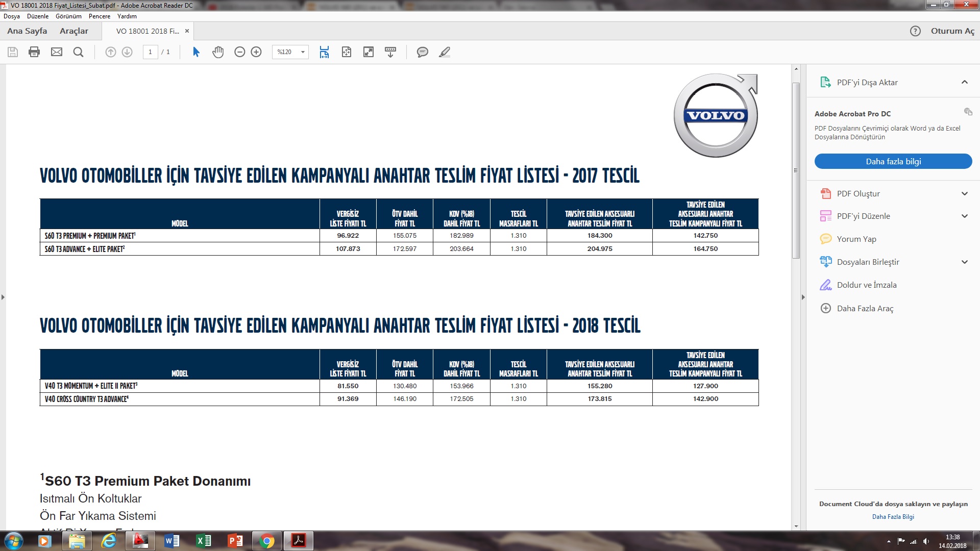Open the zoom percentage dropdown
The height and width of the screenshot is (551, 980).
tap(303, 52)
